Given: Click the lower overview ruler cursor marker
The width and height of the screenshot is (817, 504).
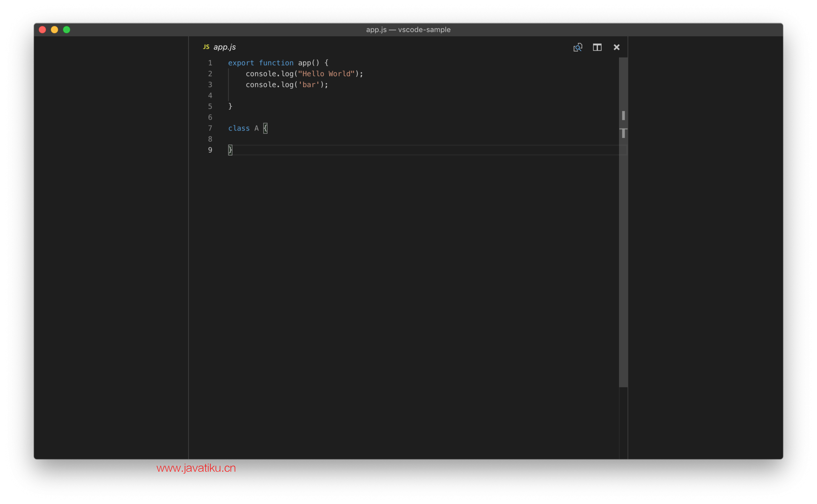Looking at the screenshot, I should click(623, 133).
